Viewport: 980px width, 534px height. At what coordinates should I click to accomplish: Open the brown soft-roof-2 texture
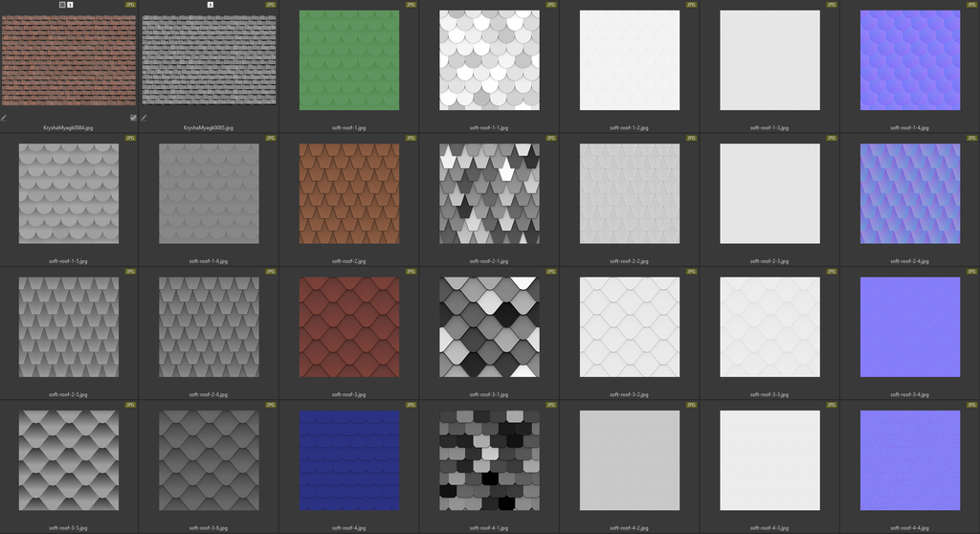[348, 193]
